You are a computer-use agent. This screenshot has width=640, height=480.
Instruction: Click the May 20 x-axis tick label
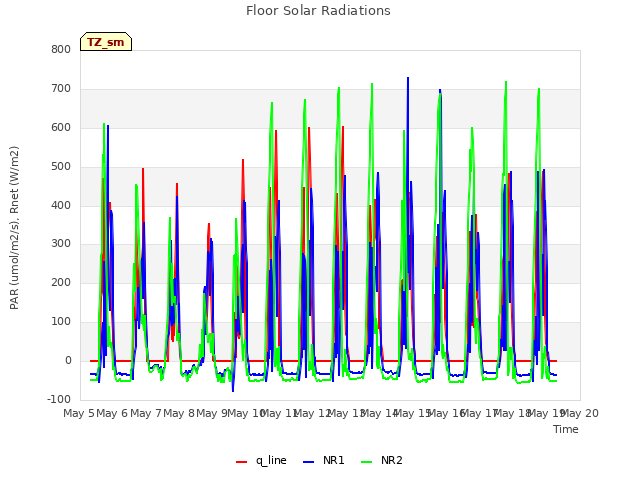[580, 413]
